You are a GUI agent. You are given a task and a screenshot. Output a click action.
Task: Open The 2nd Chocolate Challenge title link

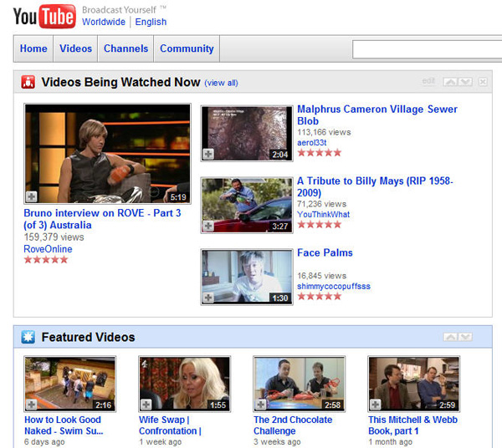tap(293, 425)
